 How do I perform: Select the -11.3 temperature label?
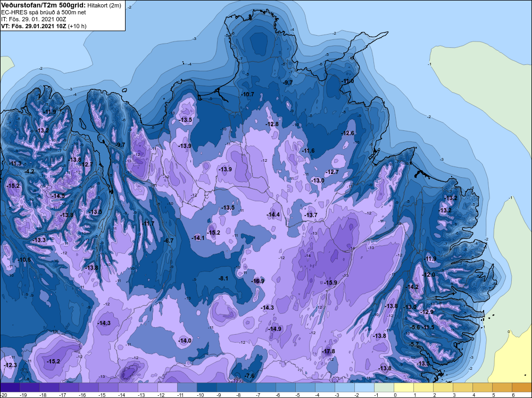[x=15, y=163]
